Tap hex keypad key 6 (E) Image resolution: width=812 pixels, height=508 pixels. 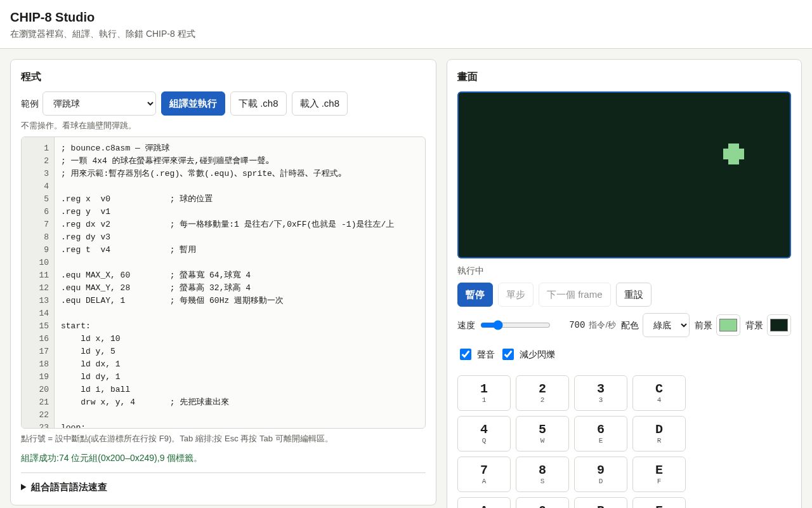coord(601,434)
